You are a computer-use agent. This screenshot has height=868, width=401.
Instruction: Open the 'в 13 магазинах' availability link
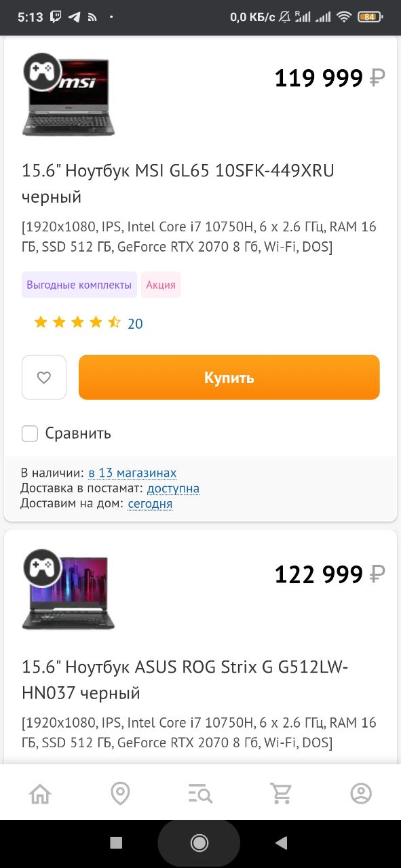pyautogui.click(x=132, y=473)
